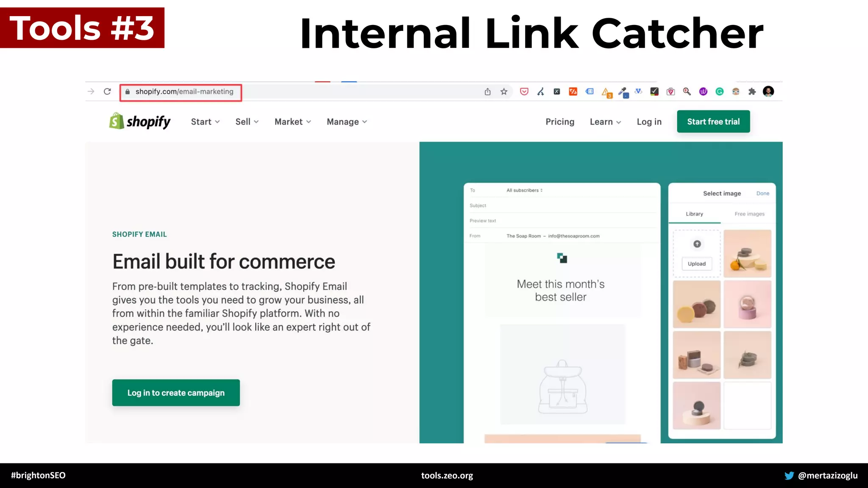Switch to the Free images tab

click(749, 214)
